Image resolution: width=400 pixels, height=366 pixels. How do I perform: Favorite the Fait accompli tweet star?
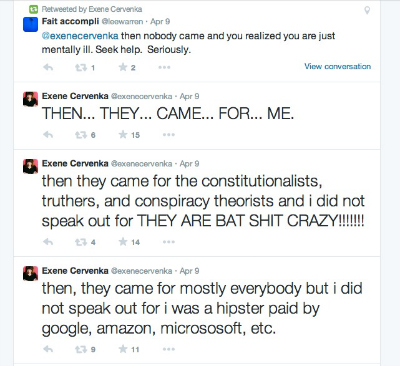pyautogui.click(x=123, y=67)
